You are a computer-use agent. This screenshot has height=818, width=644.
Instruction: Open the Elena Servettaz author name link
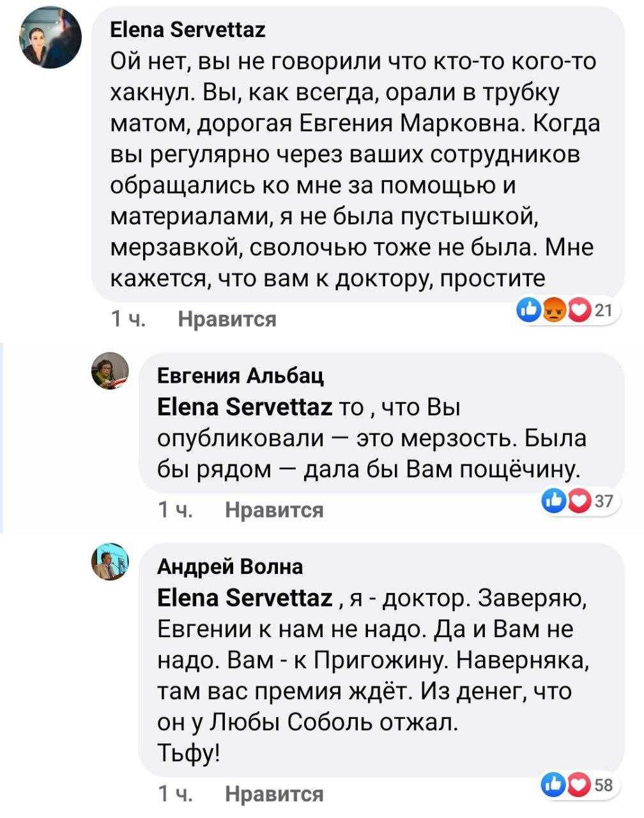click(x=188, y=29)
